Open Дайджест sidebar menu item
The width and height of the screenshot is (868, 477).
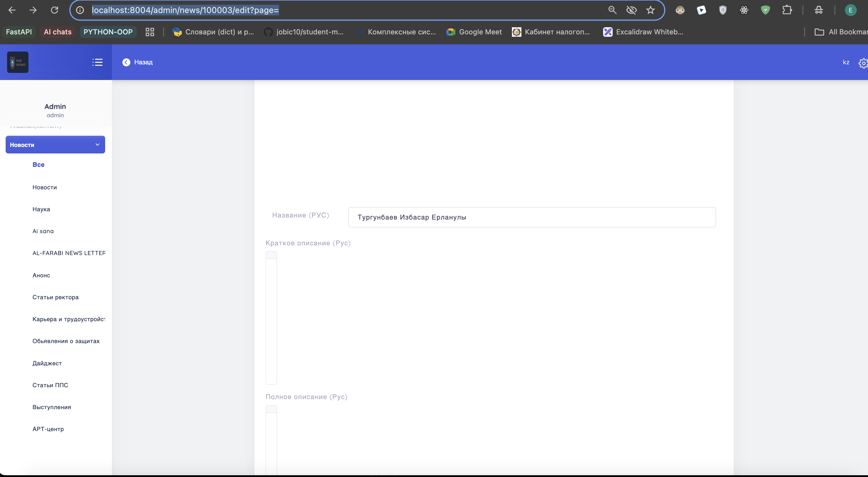click(x=47, y=363)
